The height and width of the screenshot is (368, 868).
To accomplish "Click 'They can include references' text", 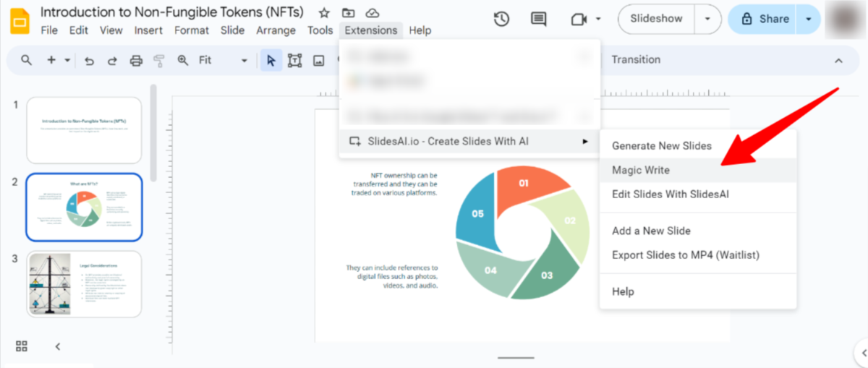I will point(392,268).
